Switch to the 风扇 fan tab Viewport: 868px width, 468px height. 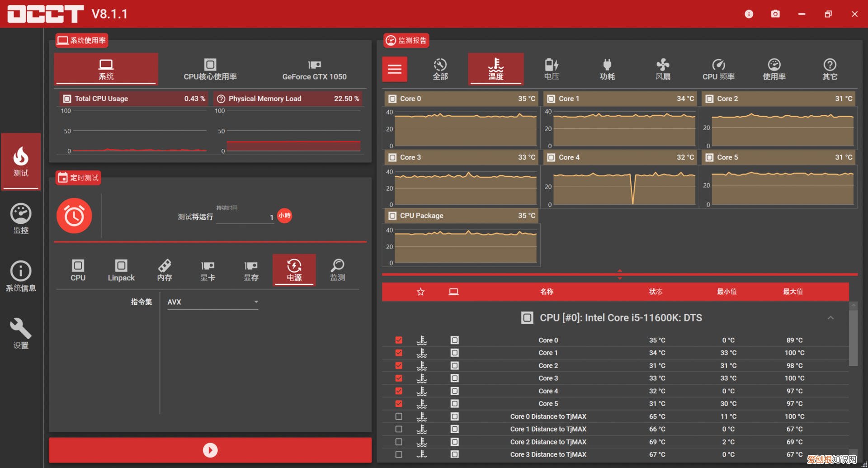[663, 69]
